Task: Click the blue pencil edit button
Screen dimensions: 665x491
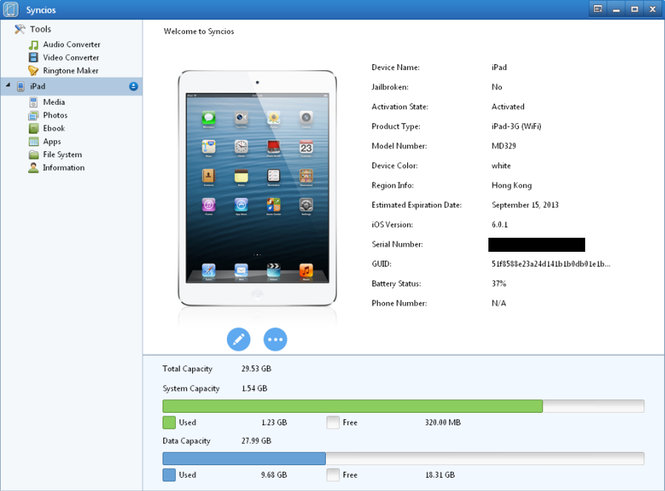Action: (x=239, y=339)
